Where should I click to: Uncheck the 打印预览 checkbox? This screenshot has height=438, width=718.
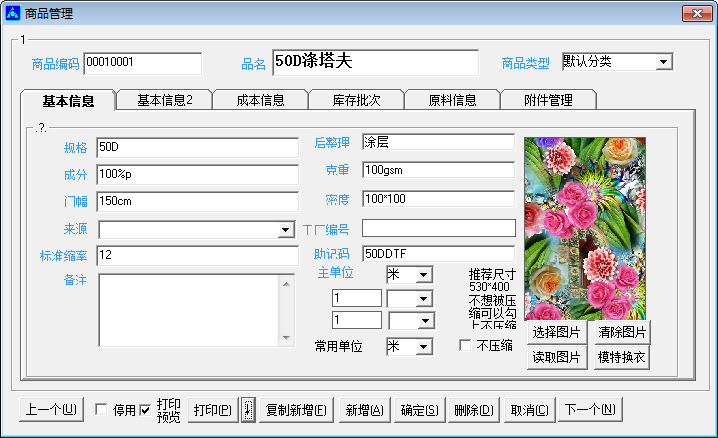tap(145, 410)
